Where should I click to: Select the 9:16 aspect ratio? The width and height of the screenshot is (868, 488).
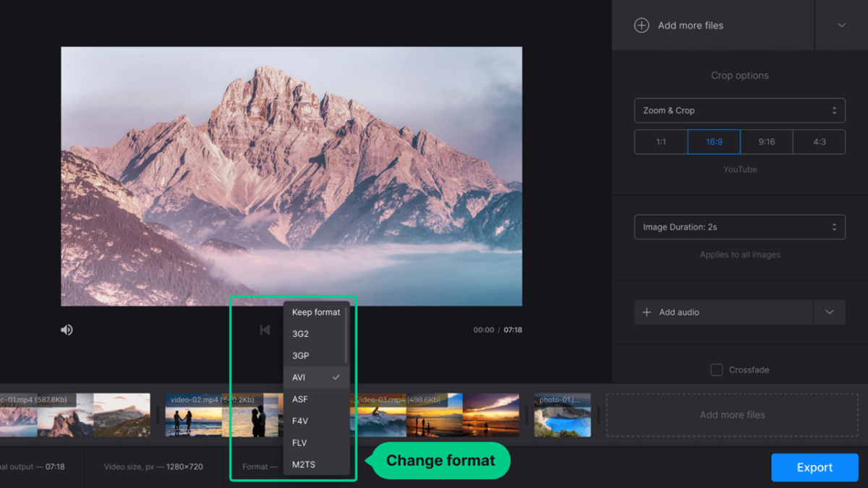pyautogui.click(x=767, y=142)
